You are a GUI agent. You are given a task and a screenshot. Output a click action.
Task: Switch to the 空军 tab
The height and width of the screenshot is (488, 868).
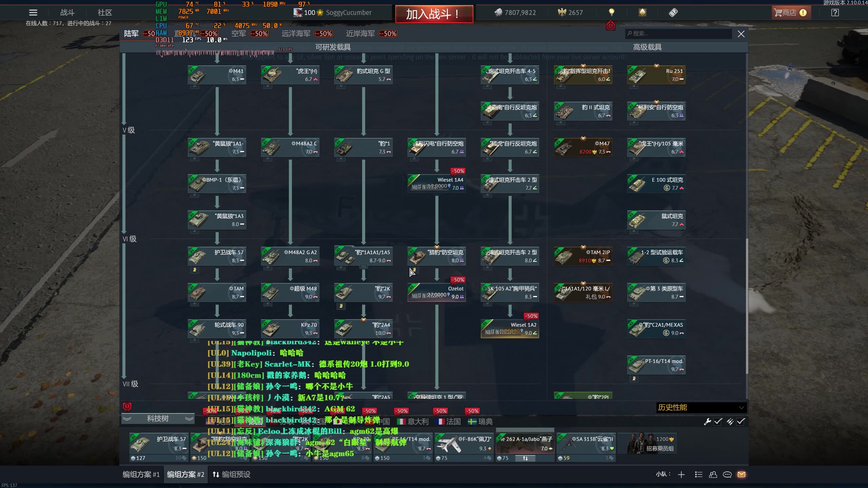[x=238, y=34]
